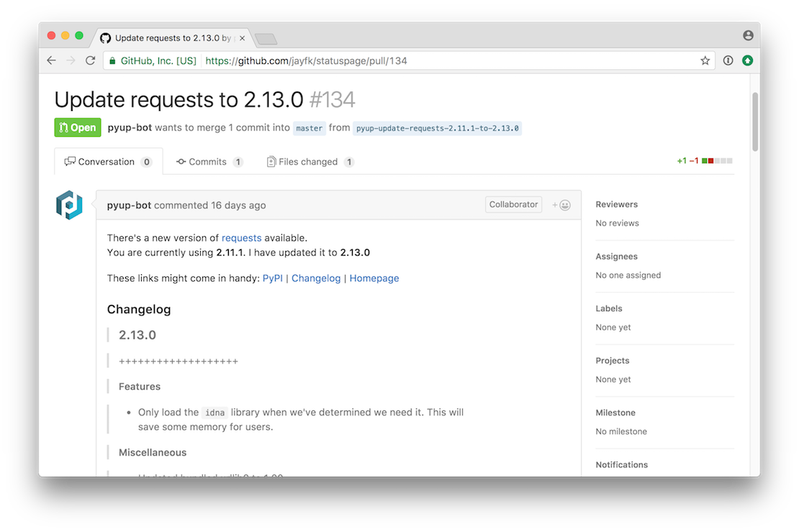Add a reaction with the smiley icon
Image resolution: width=799 pixels, height=532 pixels.
[561, 205]
